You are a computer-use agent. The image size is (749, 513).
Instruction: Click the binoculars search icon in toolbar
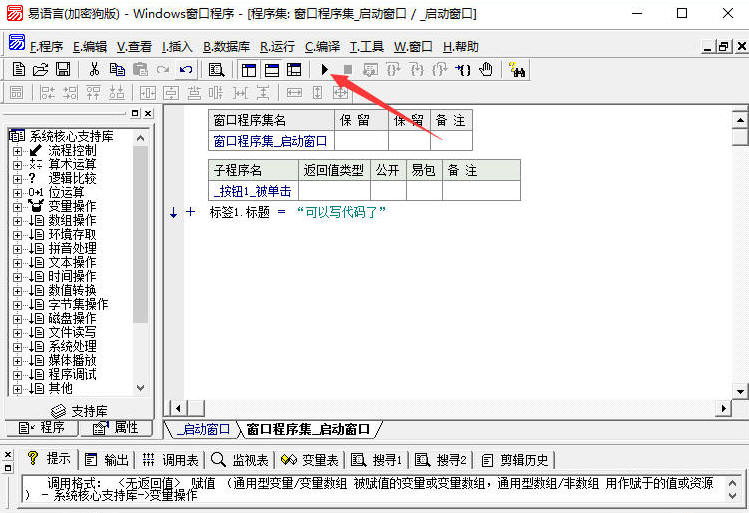517,69
